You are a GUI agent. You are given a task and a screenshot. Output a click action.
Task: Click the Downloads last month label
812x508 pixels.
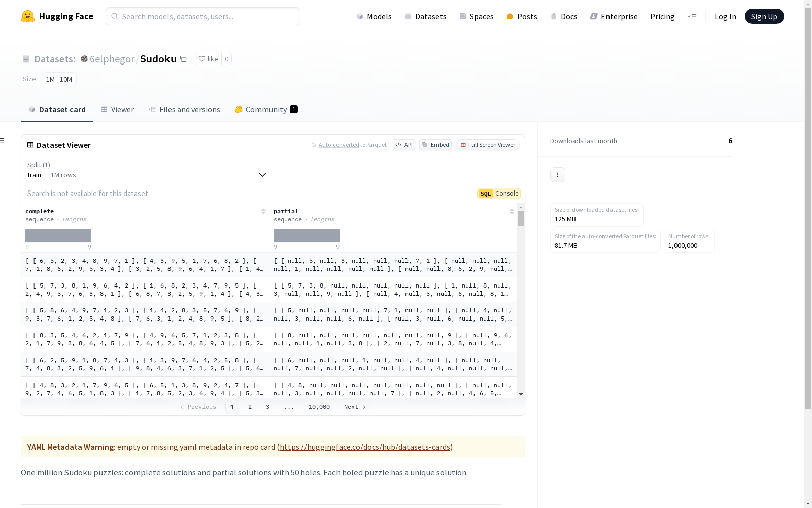tap(584, 141)
